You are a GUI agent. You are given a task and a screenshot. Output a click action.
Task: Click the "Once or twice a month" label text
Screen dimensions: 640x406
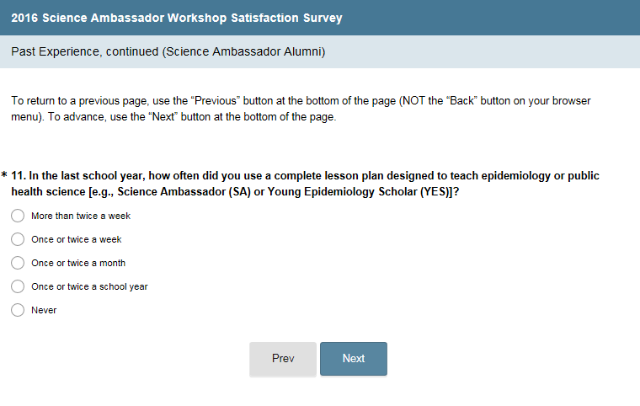[x=79, y=263]
